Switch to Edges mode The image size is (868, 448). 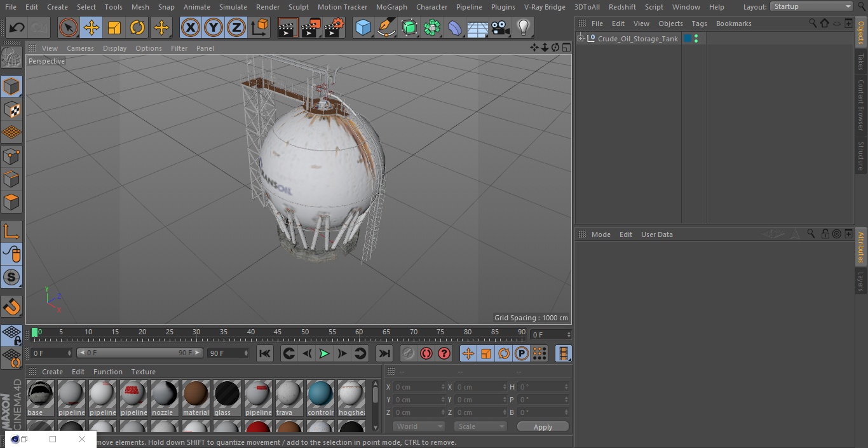pyautogui.click(x=11, y=179)
